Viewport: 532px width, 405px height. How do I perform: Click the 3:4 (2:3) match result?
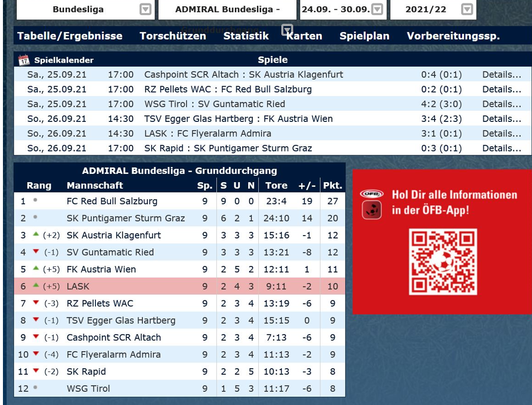[441, 119]
